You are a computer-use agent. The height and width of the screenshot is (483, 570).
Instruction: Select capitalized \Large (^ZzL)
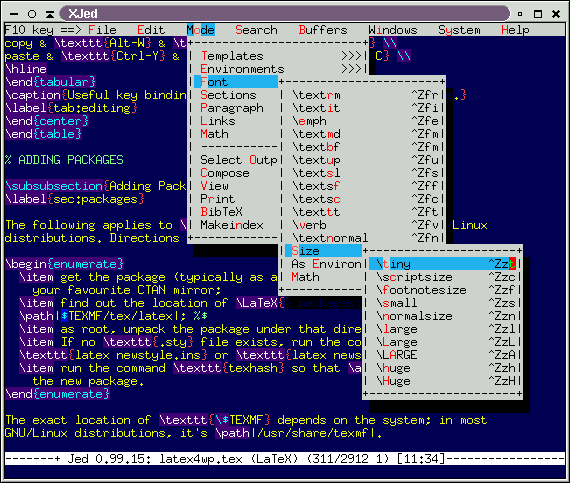point(442,342)
